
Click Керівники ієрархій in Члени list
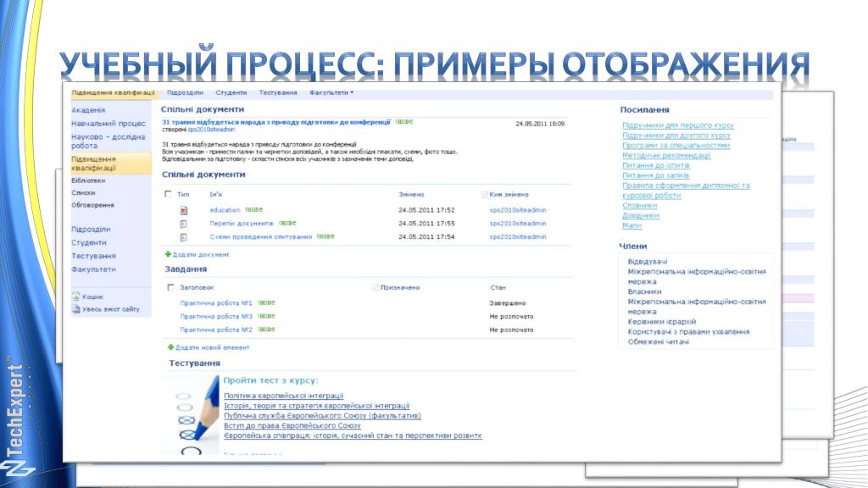(661, 322)
